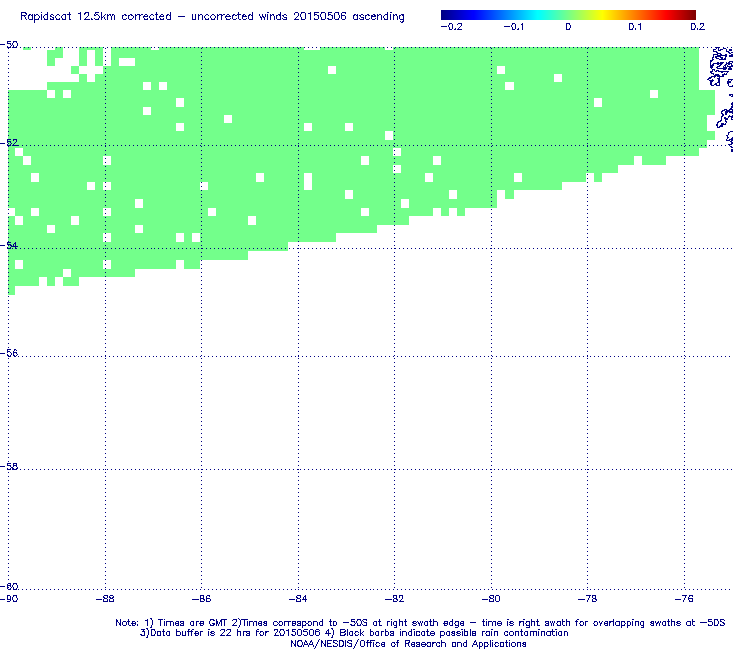Viewport: 740px width, 650px height.
Task: Click the -0.2 color bar label
Action: click(x=452, y=27)
